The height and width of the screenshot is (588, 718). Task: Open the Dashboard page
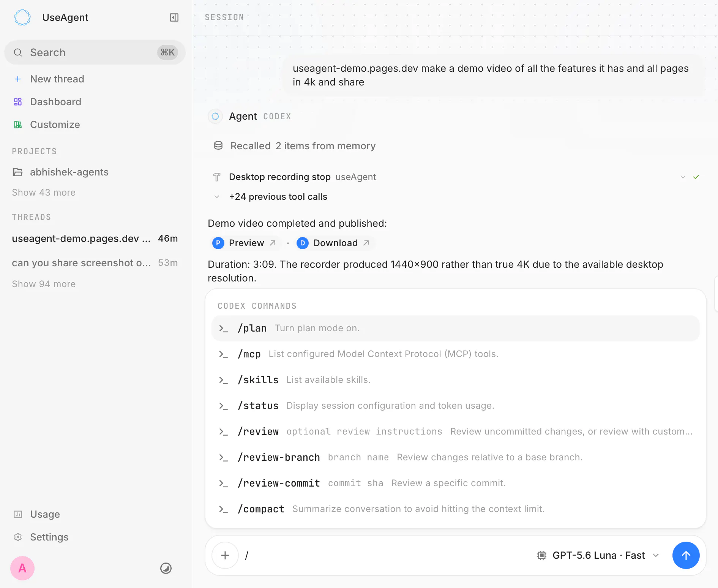click(95, 102)
